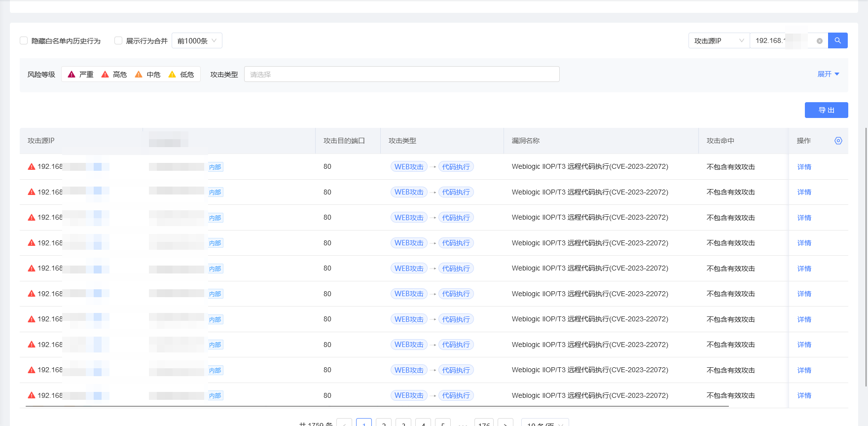
Task: Click the 内部 tag in the eighth row
Action: (x=215, y=345)
